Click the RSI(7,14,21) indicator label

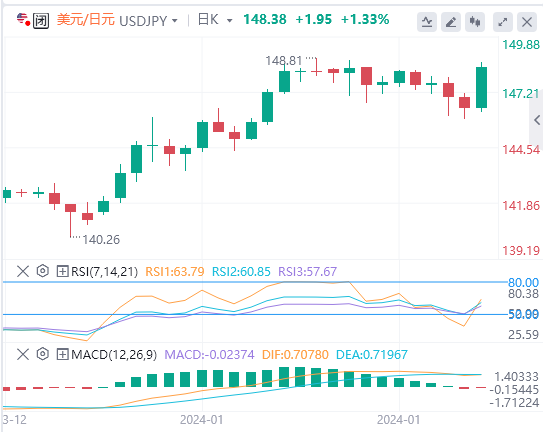(104, 271)
